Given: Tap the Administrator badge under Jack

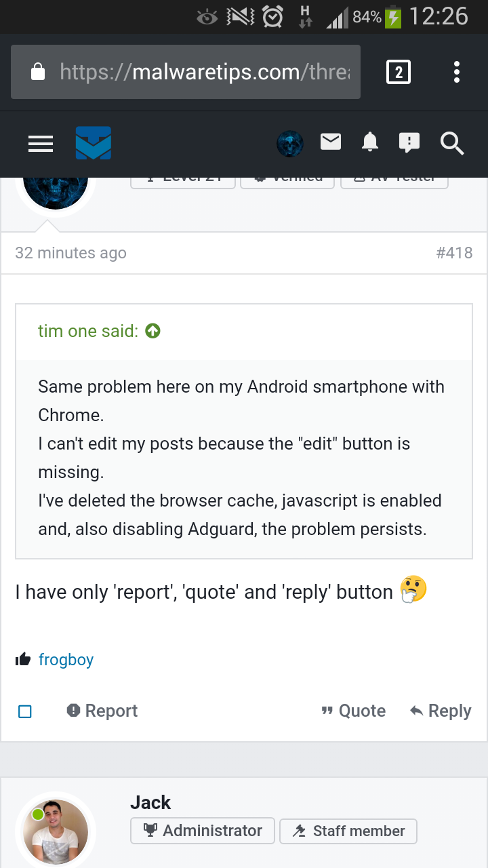Looking at the screenshot, I should (x=202, y=831).
